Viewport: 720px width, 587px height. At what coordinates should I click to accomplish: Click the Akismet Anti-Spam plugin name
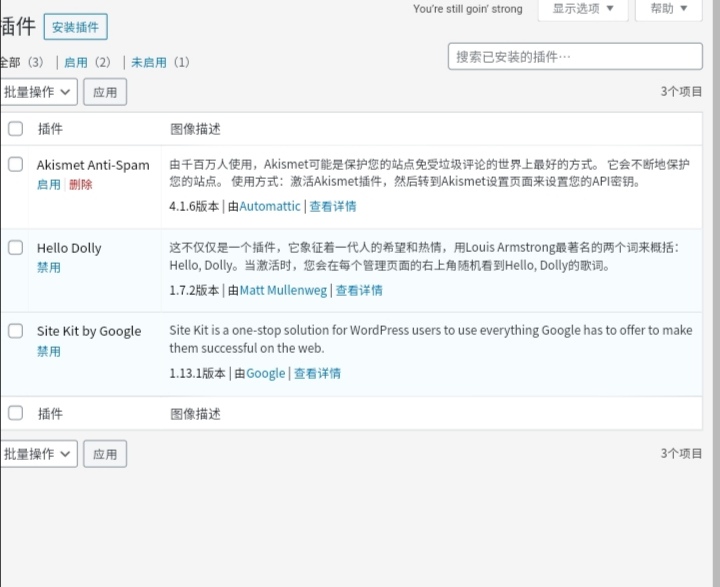tap(93, 165)
